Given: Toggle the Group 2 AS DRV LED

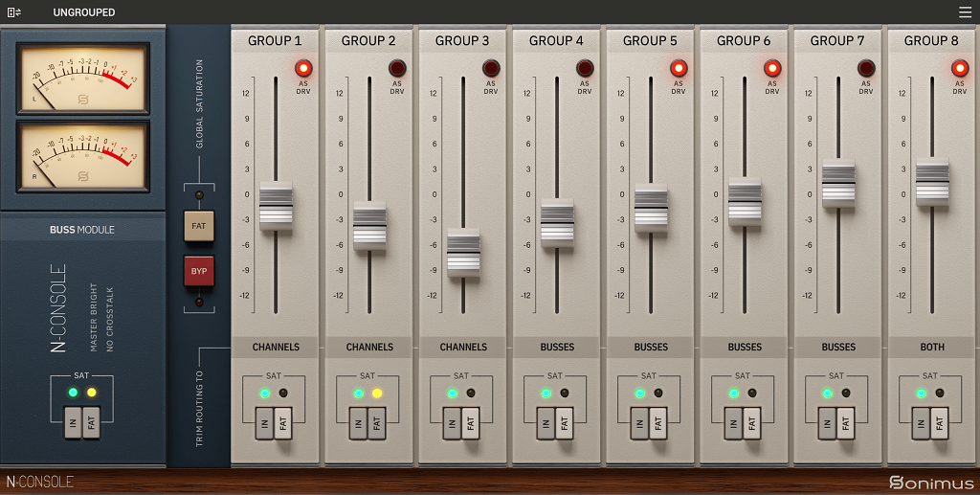Looking at the screenshot, I should [x=397, y=68].
